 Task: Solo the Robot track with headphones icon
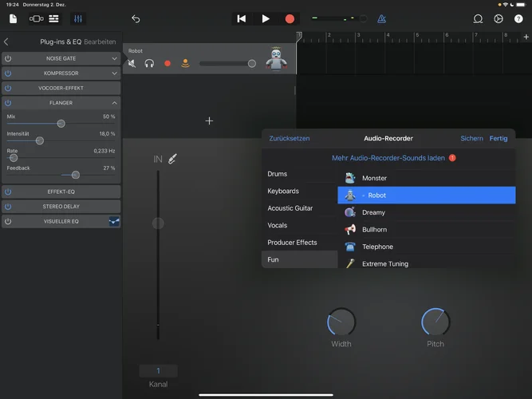tap(149, 63)
